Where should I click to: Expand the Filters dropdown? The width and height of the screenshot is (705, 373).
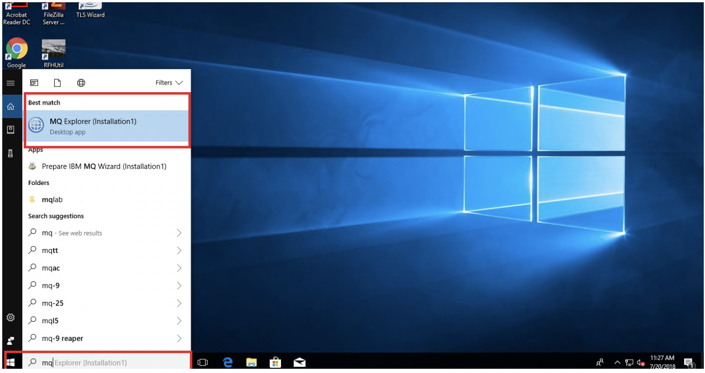(x=169, y=83)
